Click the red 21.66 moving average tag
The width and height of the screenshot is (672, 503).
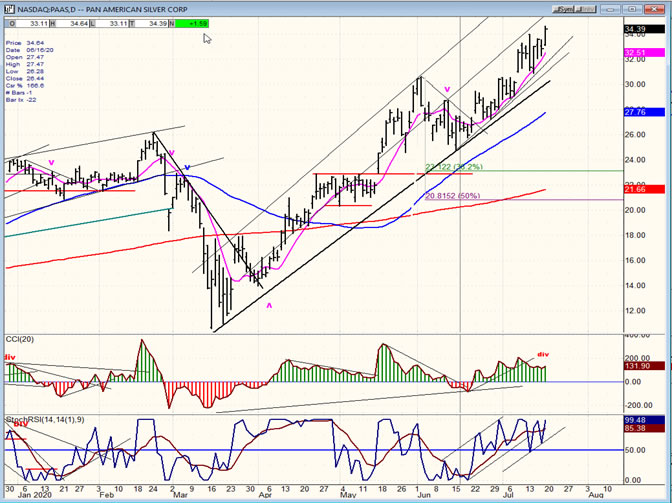645,189
